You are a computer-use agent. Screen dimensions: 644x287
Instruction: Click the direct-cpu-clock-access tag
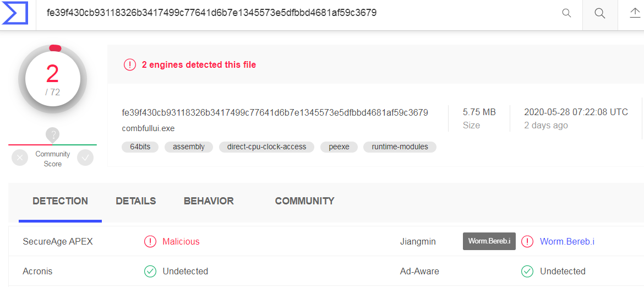pos(266,147)
